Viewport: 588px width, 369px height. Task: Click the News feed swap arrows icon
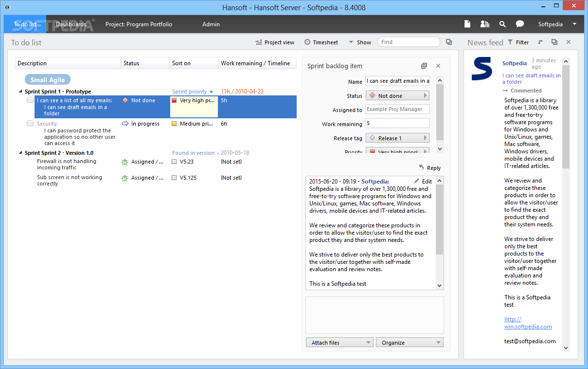(540, 42)
